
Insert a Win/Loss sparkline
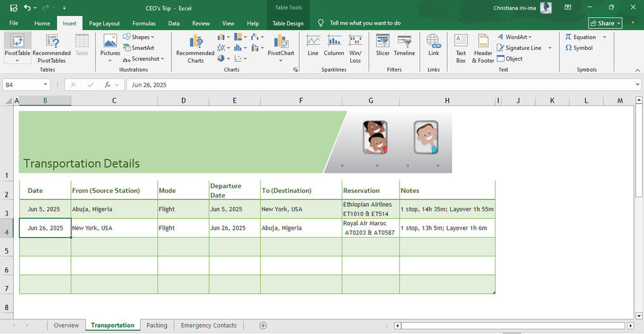[355, 49]
